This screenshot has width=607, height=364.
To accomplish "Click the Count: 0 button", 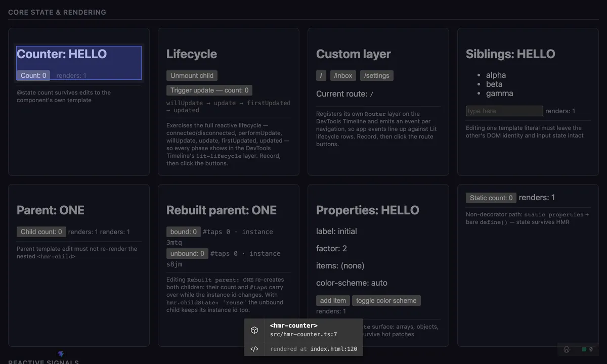I will [x=33, y=75].
